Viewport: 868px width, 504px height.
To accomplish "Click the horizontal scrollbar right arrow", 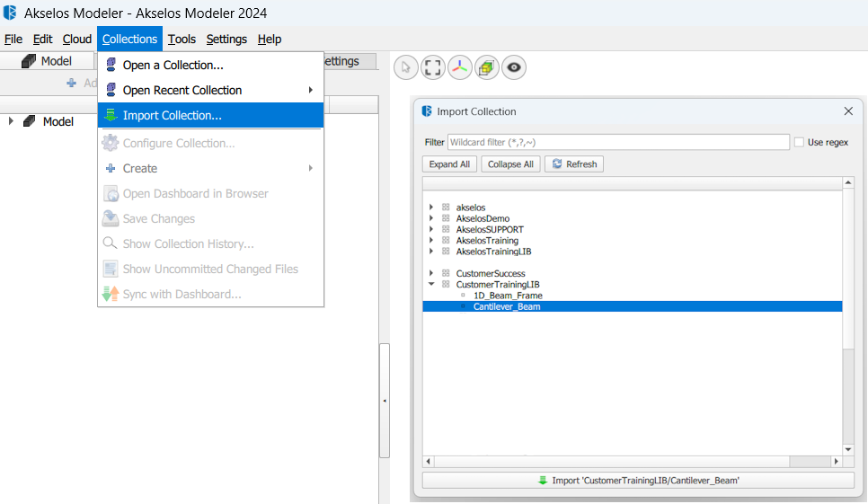I will coord(836,462).
